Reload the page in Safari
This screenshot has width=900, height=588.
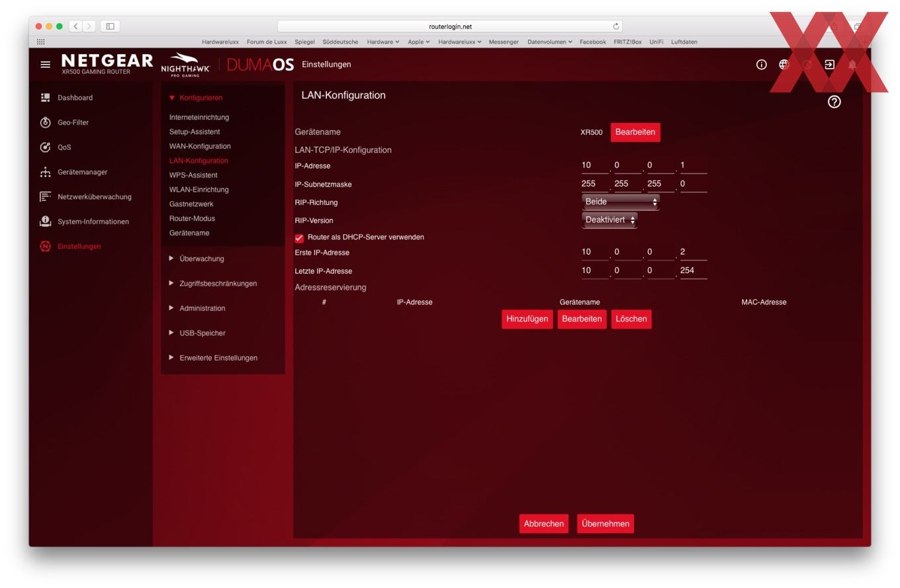tap(616, 26)
